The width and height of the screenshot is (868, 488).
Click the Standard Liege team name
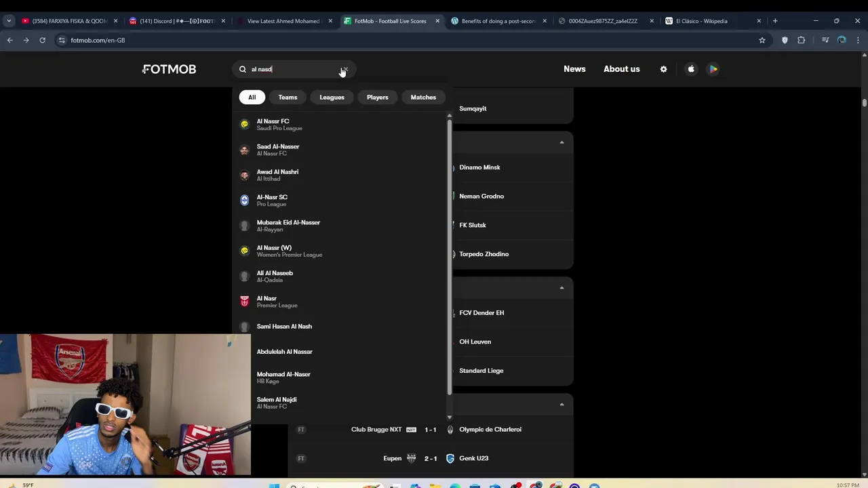[481, 371]
